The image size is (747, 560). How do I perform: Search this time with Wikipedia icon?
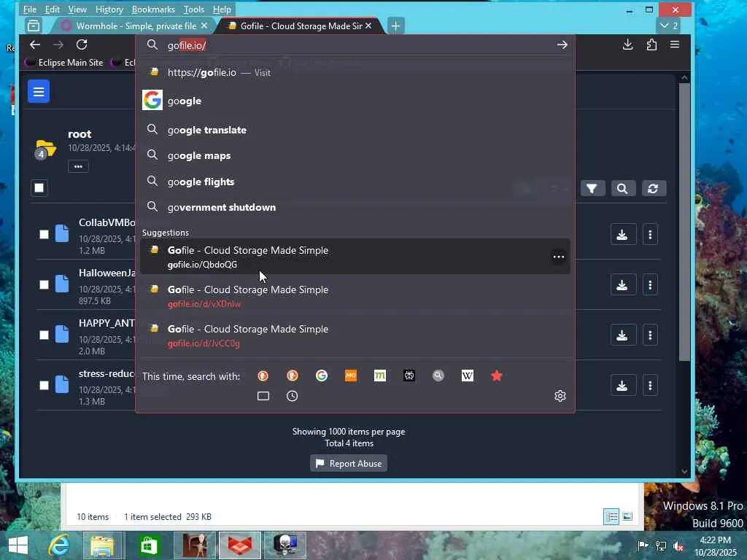click(x=468, y=376)
